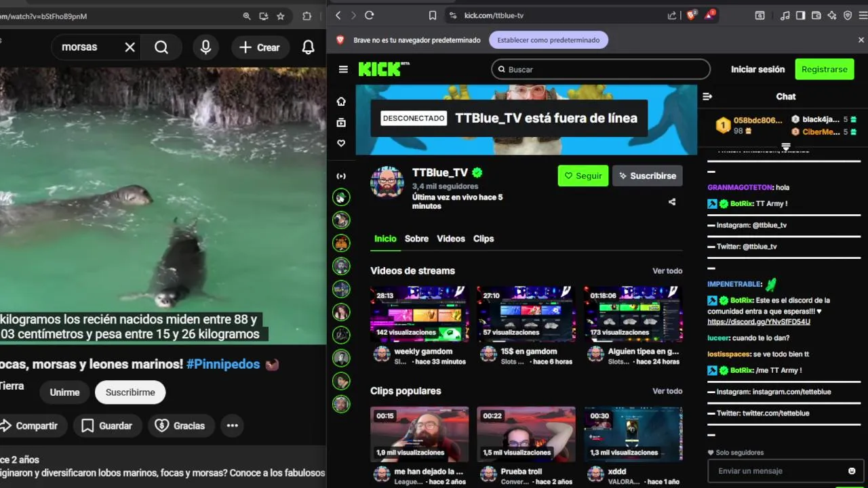Follow TTBlue_TV with Seguir button

pyautogui.click(x=583, y=176)
